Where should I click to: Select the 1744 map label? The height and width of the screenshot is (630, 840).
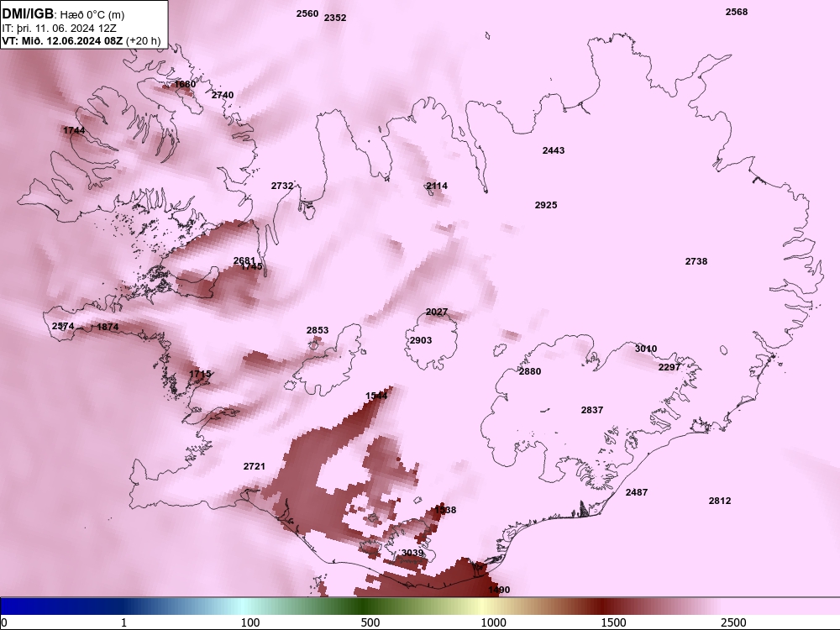(74, 130)
